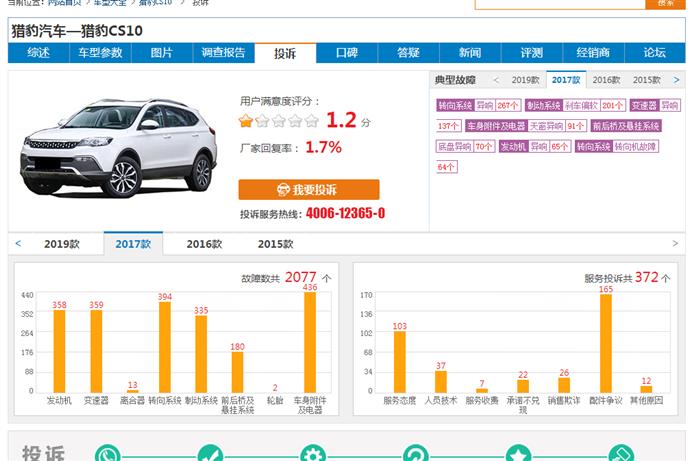The image size is (700, 461).
Task: Select 2016款 year tab above charts
Action: point(204,244)
